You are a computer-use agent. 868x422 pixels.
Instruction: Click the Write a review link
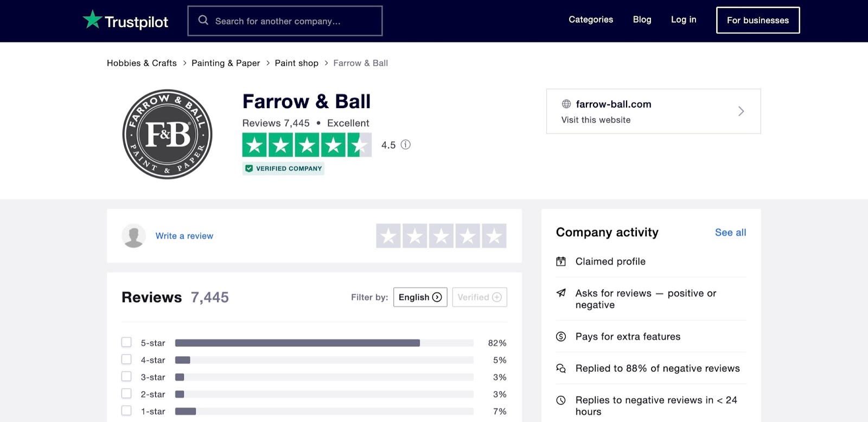pos(184,236)
